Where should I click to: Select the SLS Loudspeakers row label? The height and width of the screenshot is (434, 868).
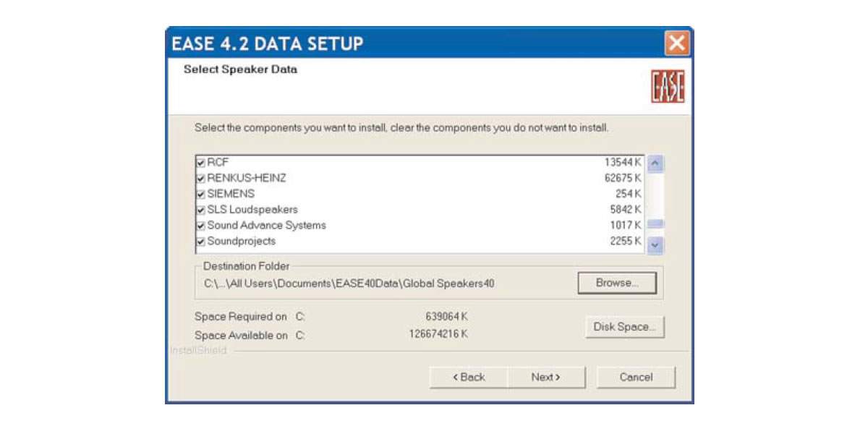coord(252,210)
